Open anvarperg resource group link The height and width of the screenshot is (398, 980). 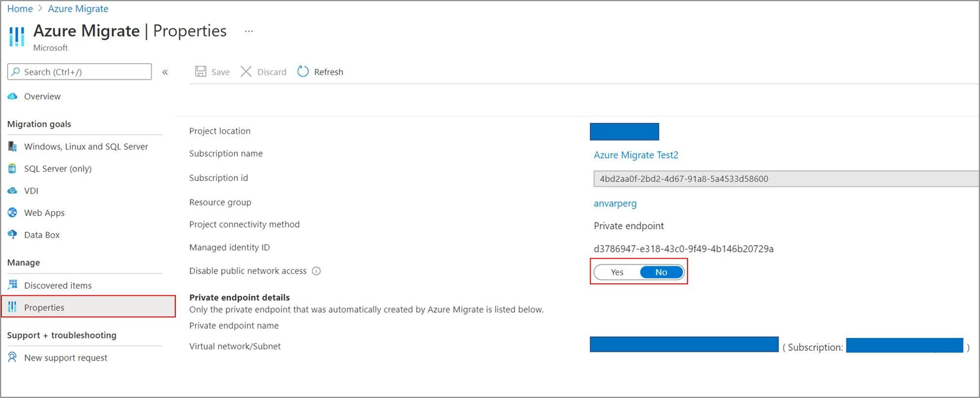point(615,203)
